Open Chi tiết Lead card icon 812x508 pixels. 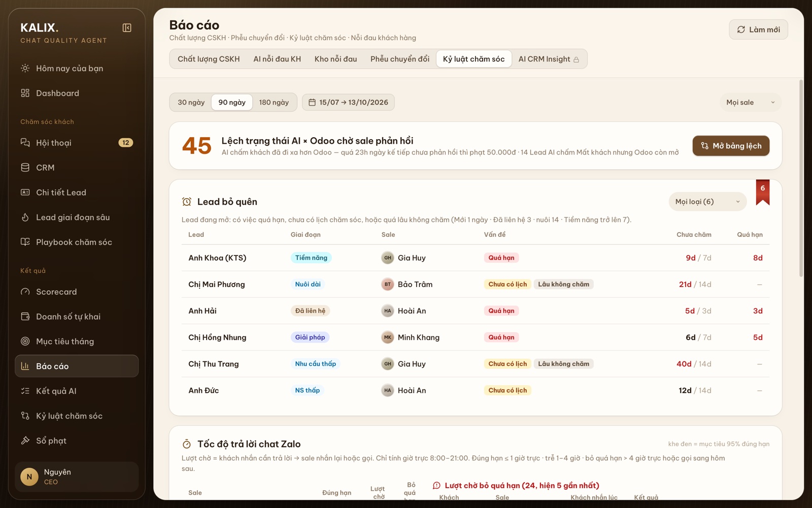pyautogui.click(x=25, y=193)
